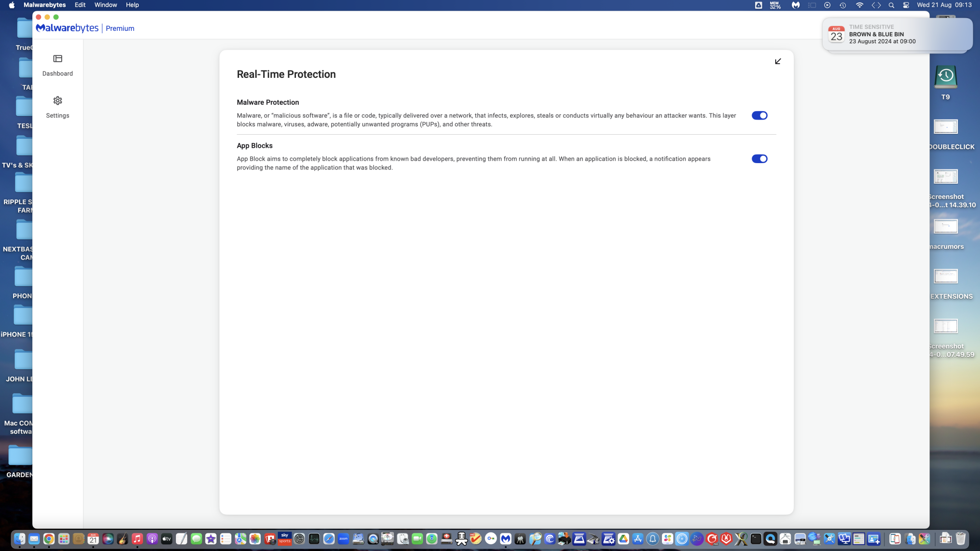Select the T9 Time Machine drive on desktop

click(946, 77)
